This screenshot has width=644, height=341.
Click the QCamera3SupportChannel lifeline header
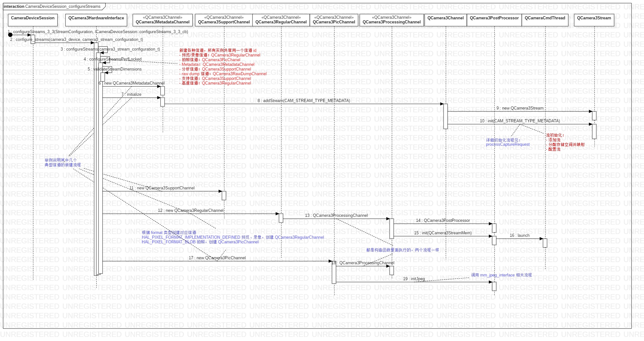click(224, 20)
